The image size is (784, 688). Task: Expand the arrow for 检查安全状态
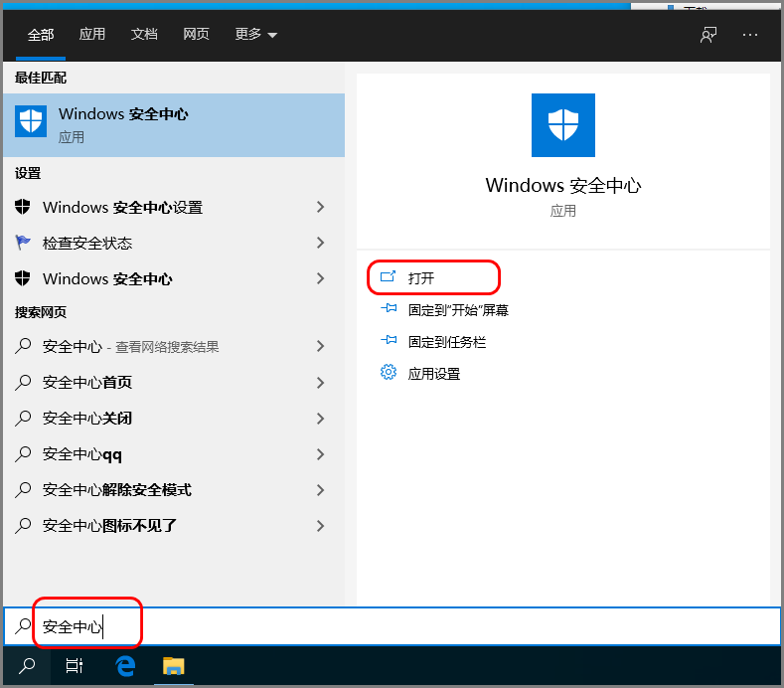[x=321, y=243]
